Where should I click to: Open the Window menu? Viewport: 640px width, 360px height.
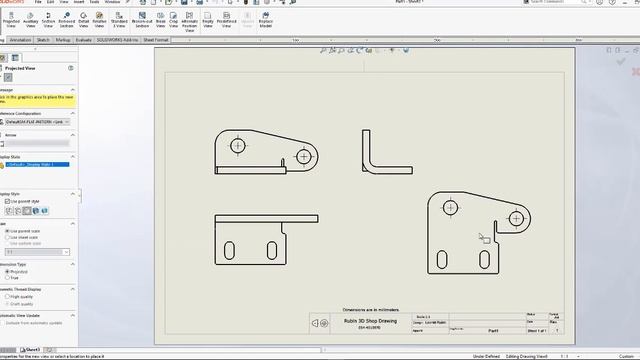coord(112,2)
